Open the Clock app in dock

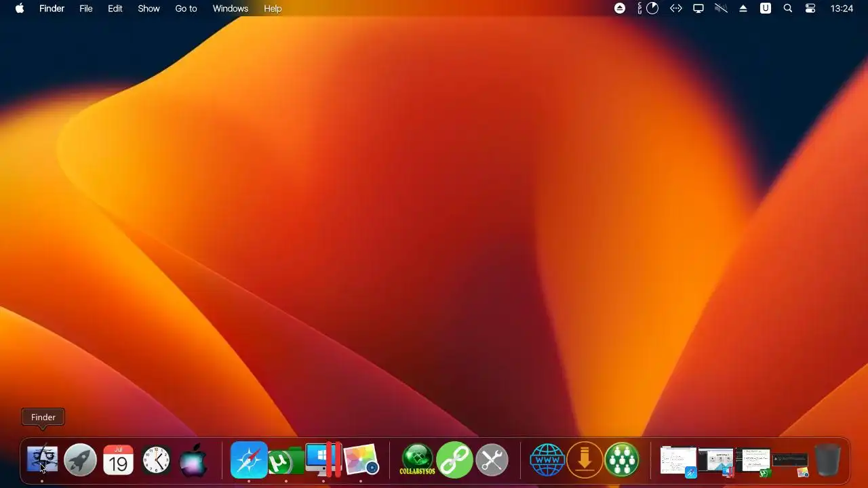click(156, 460)
